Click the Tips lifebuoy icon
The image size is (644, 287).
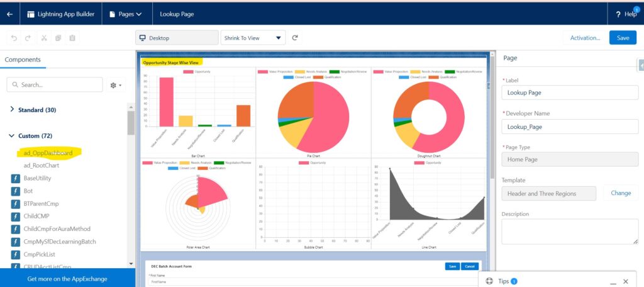click(x=489, y=281)
